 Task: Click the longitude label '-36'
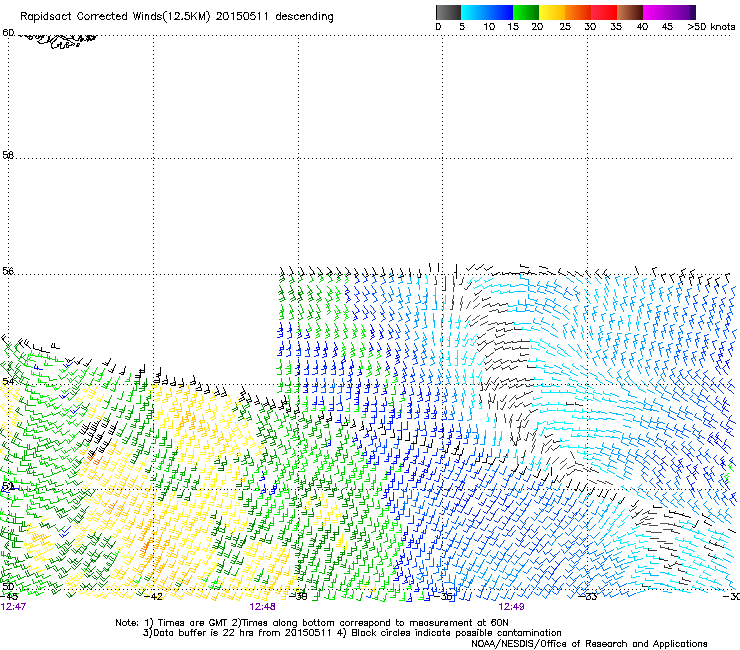point(443,597)
